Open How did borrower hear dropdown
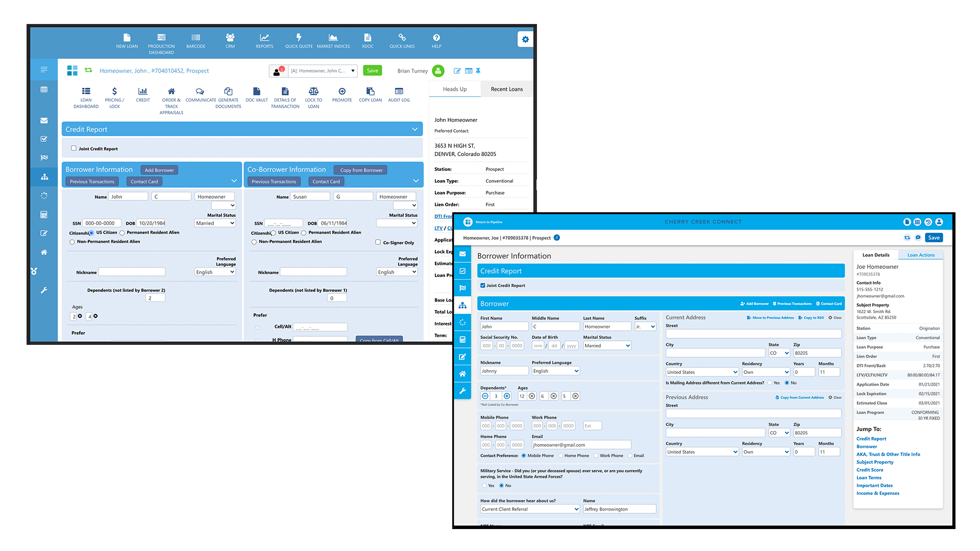This screenshot has width=980, height=551. [530, 509]
